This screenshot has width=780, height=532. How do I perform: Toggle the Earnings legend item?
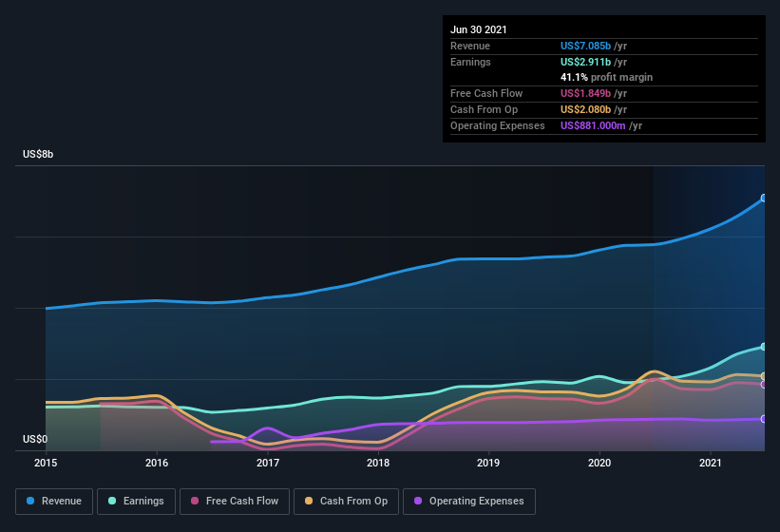(136, 501)
